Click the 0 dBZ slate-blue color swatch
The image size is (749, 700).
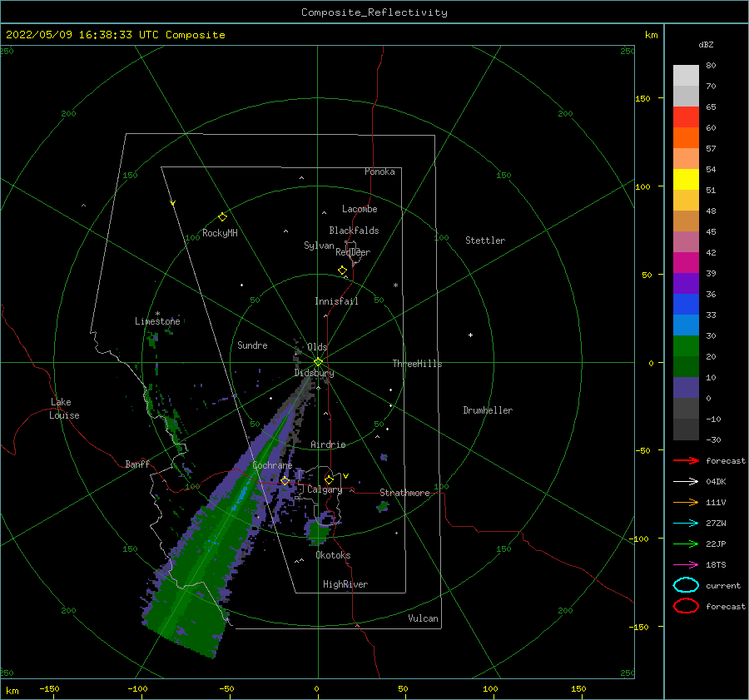(686, 387)
